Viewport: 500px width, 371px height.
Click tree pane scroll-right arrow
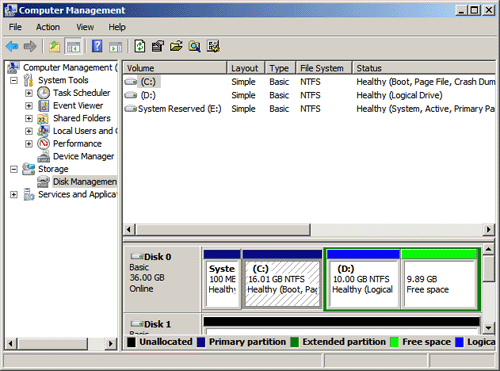pyautogui.click(x=110, y=343)
